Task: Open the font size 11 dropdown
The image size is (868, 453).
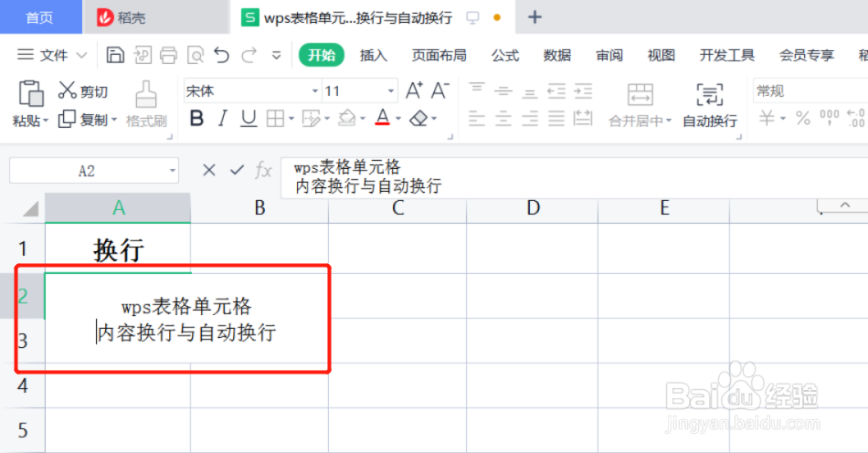Action: pyautogui.click(x=391, y=90)
